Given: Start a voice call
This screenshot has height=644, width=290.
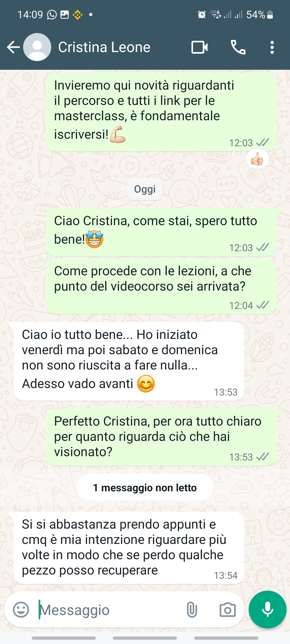Looking at the screenshot, I should pyautogui.click(x=238, y=47).
